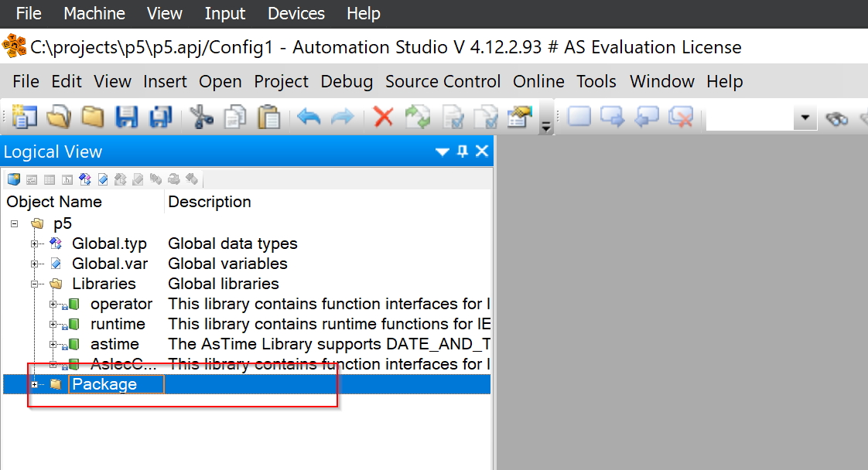Click the binoculars Find icon
This screenshot has width=868, height=470.
[836, 117]
